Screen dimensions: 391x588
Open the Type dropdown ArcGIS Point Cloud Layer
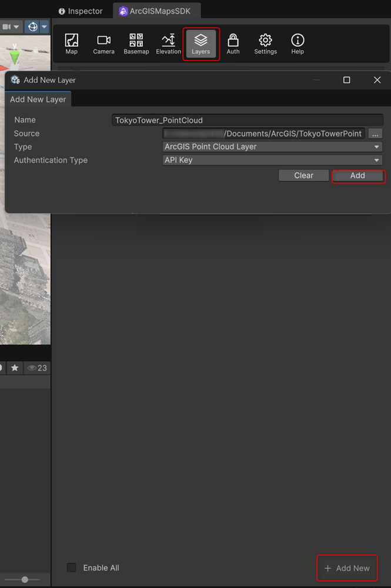[x=272, y=147]
